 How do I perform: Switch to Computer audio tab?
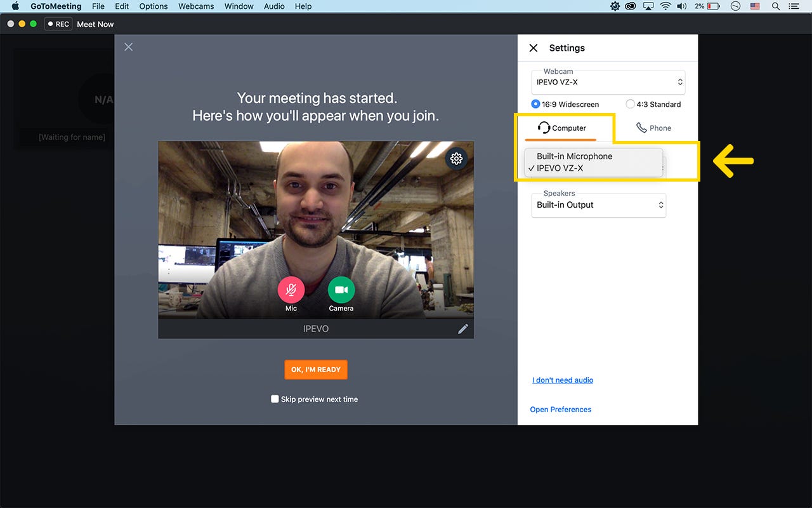(561, 128)
